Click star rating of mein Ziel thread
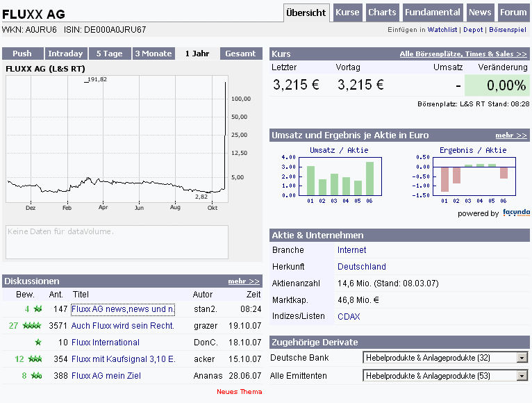The image size is (532, 403). click(x=37, y=375)
